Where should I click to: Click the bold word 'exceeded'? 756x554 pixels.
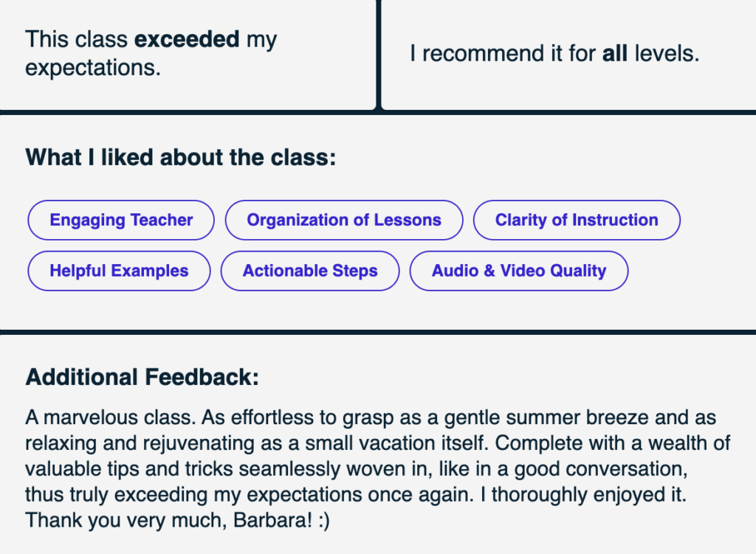[x=187, y=39]
